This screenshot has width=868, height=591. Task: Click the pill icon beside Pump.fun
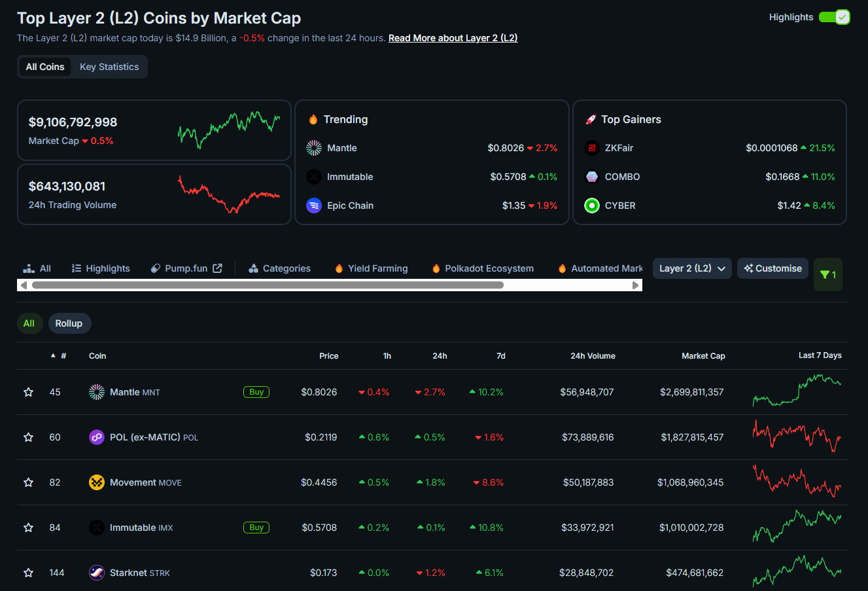coord(156,268)
